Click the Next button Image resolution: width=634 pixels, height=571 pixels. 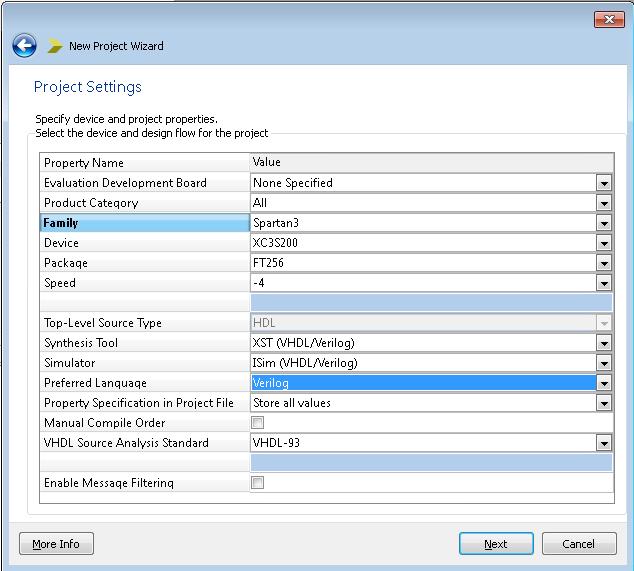click(496, 544)
